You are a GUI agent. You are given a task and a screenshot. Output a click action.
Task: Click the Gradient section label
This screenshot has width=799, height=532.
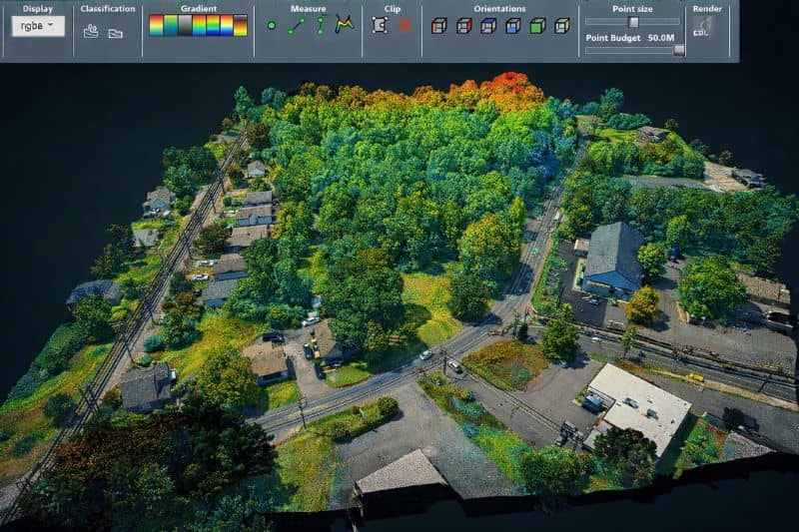pos(199,9)
